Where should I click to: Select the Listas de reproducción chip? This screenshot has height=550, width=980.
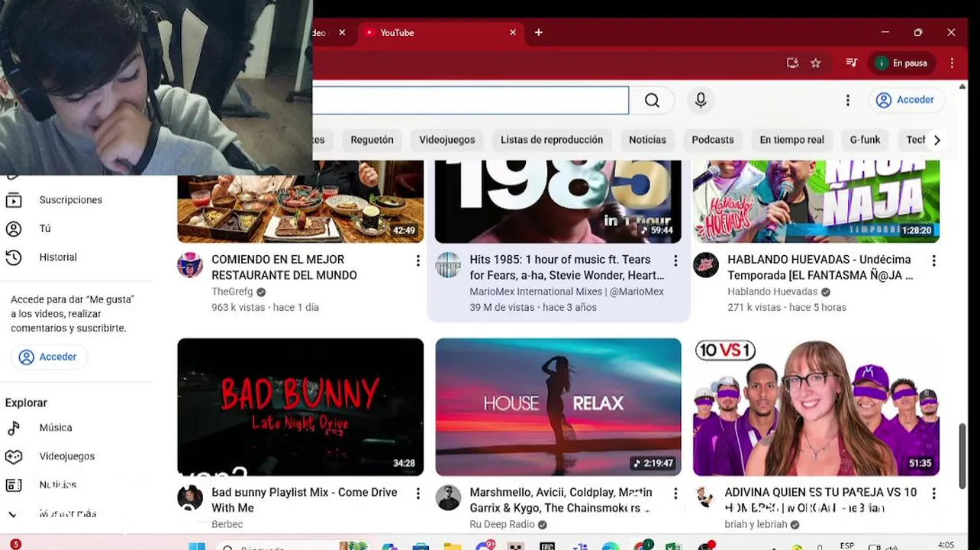pyautogui.click(x=552, y=140)
